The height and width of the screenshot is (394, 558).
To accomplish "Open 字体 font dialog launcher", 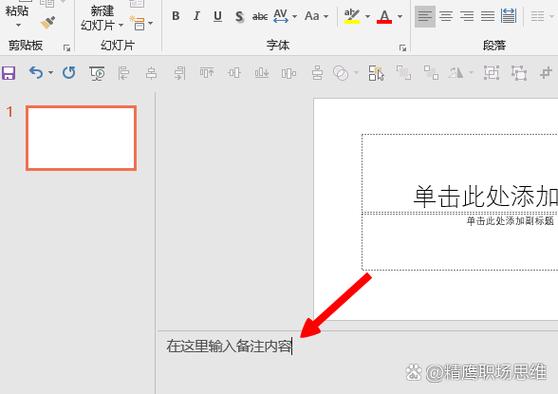I will click(x=402, y=48).
